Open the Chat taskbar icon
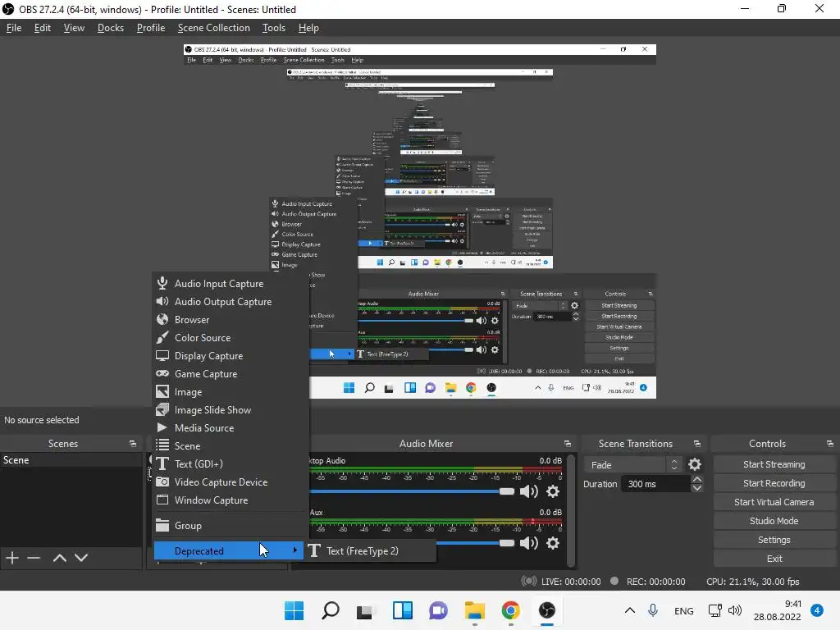Screen dimensions: 840x630 coord(438,610)
